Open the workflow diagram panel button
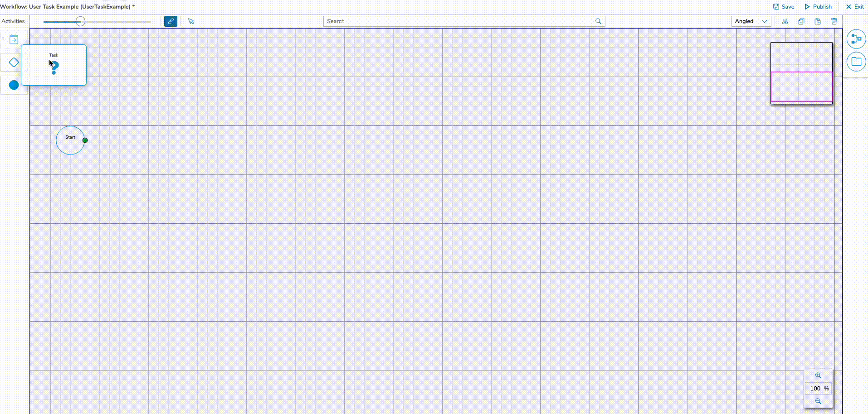This screenshot has width=868, height=414. [x=856, y=39]
